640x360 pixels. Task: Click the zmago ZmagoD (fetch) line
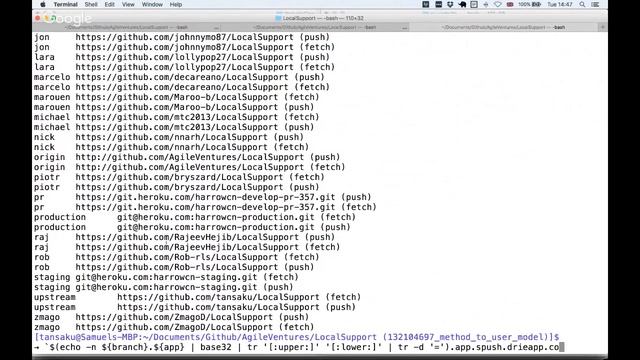click(x=174, y=327)
